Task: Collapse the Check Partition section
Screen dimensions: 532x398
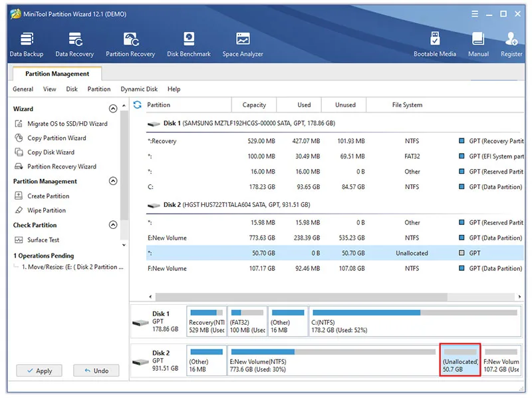Action: tap(113, 224)
